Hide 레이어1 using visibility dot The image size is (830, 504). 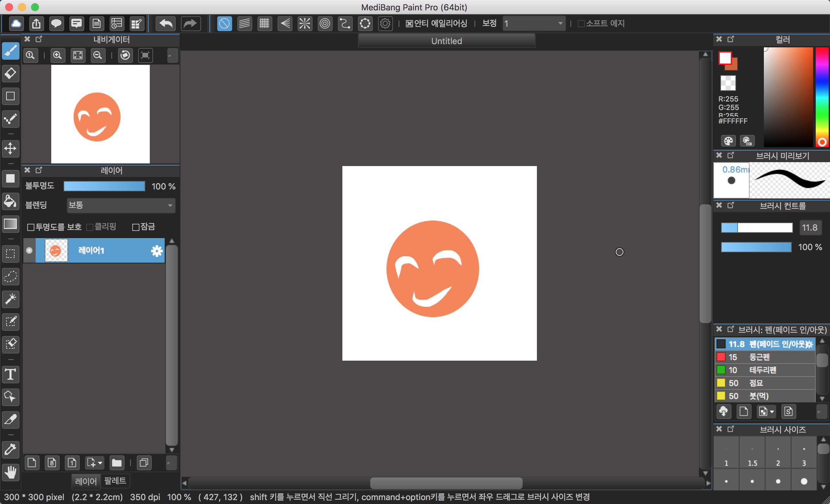point(29,251)
